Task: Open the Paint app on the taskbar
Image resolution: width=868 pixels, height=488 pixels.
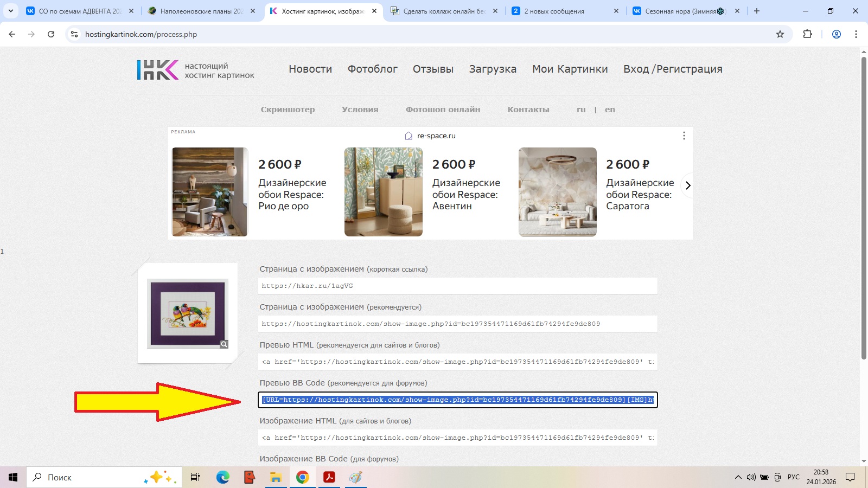Action: coord(355,477)
